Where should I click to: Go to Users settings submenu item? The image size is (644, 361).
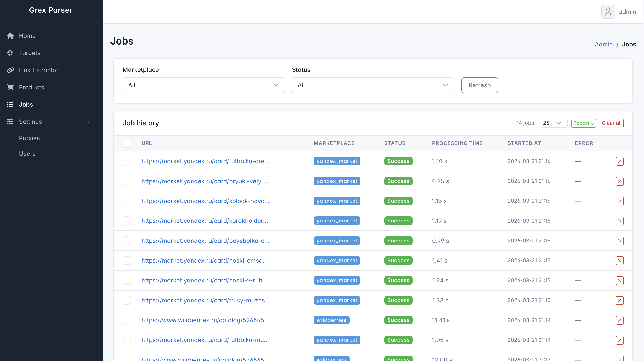(27, 154)
